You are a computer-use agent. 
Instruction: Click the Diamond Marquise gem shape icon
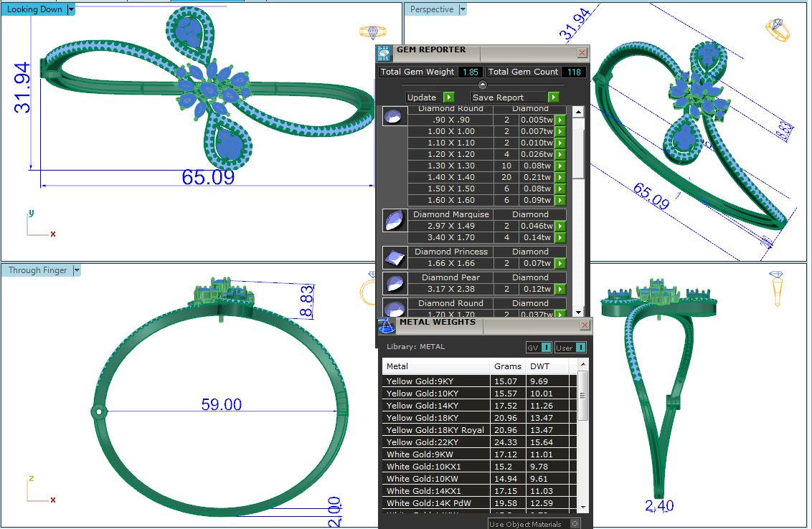[x=392, y=220]
